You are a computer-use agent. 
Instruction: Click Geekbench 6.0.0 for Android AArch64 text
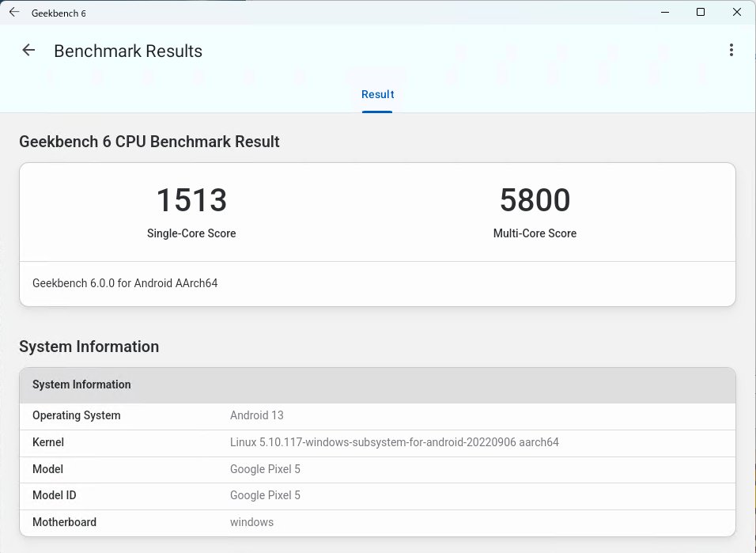[125, 283]
